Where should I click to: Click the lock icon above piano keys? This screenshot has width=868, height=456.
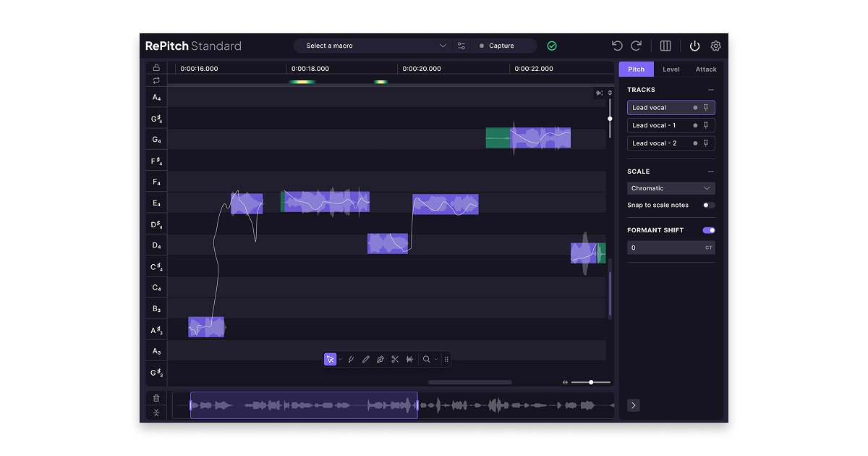click(x=156, y=68)
